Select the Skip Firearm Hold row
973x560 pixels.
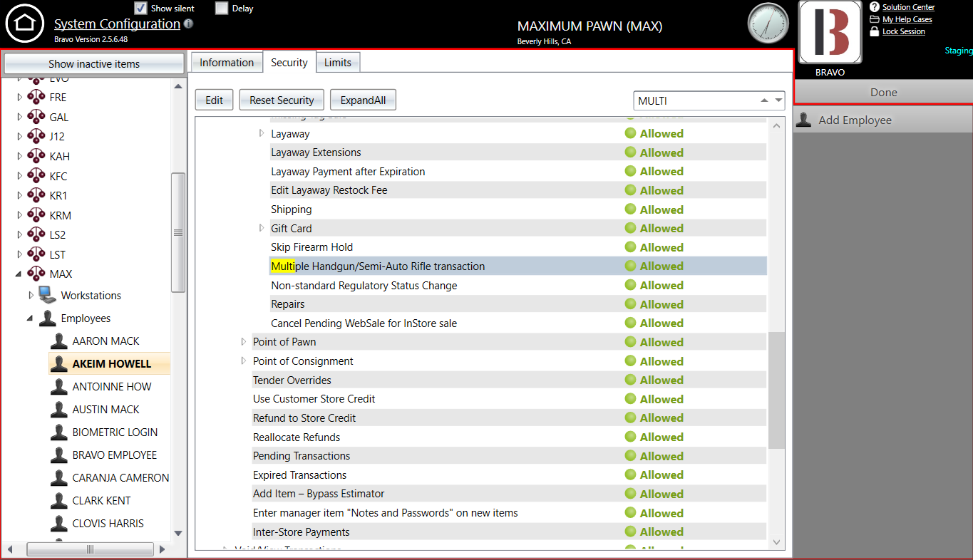(518, 247)
